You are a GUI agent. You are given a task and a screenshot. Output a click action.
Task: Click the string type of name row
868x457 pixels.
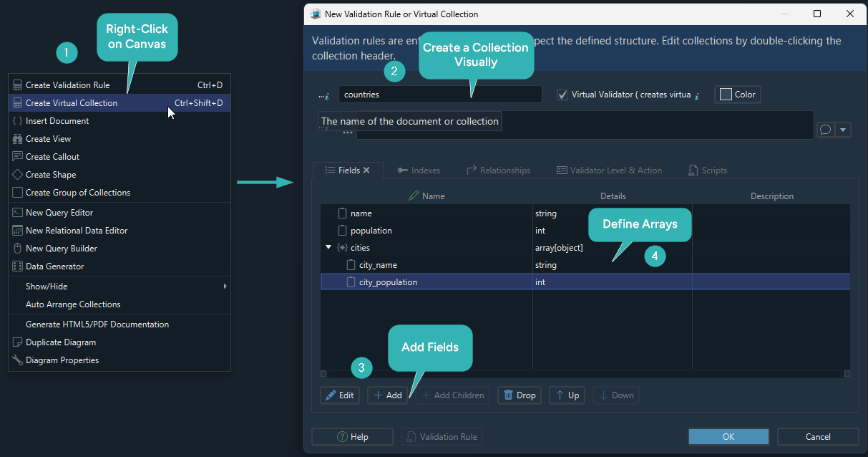pos(546,213)
